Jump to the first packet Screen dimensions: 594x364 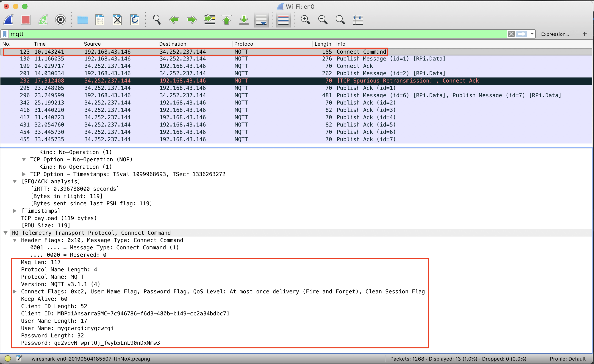point(227,19)
